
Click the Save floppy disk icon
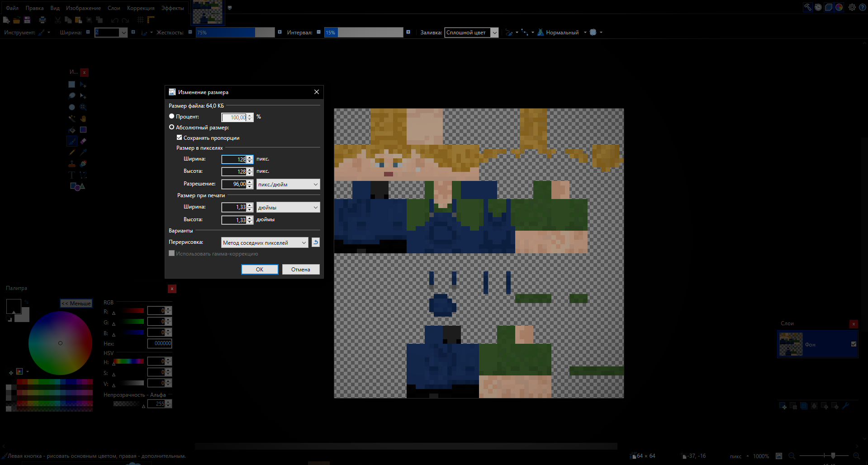click(x=27, y=20)
